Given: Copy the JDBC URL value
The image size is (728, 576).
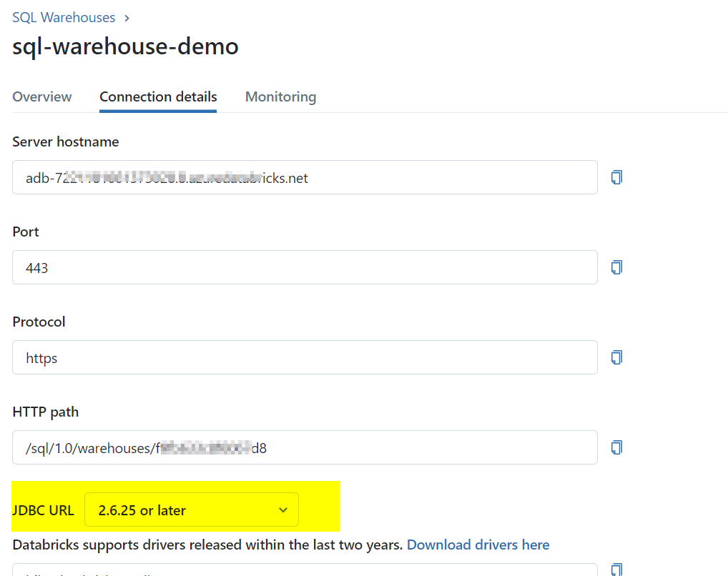Looking at the screenshot, I should (616, 570).
